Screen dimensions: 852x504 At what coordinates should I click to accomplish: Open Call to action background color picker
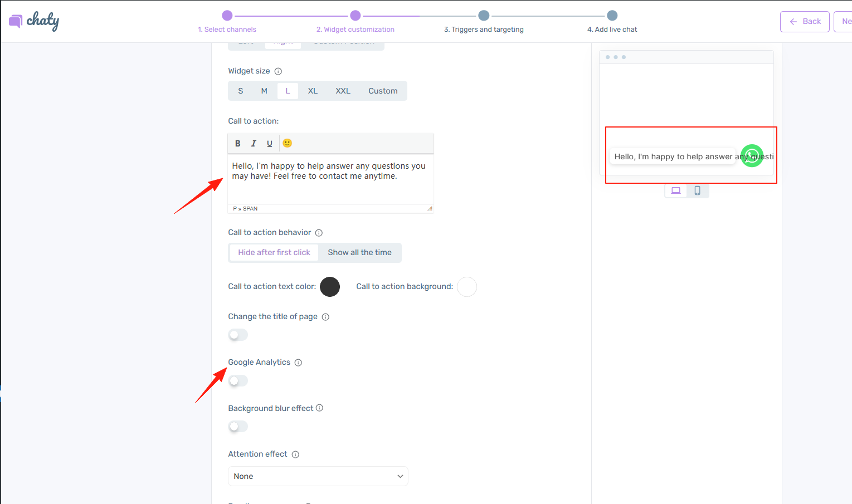[x=467, y=287]
